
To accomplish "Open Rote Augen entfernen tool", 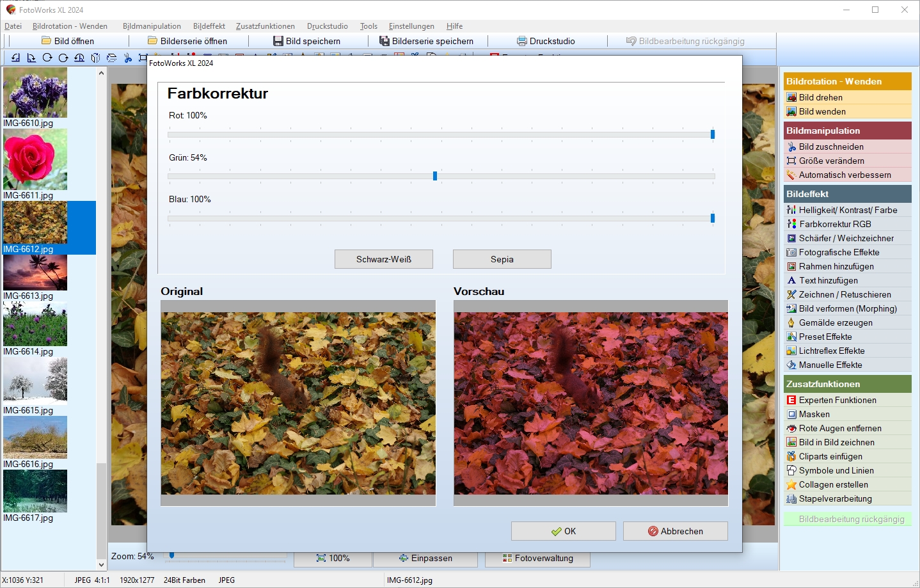I will click(839, 428).
